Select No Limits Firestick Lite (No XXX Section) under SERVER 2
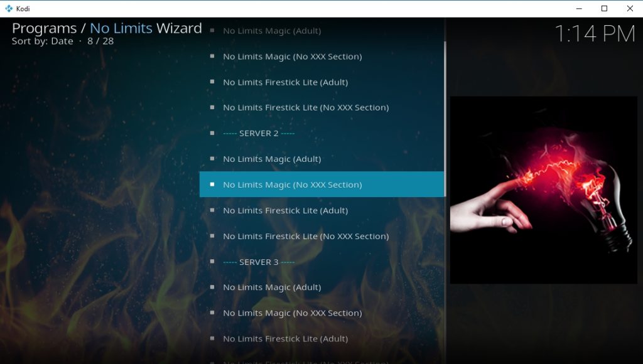The width and height of the screenshot is (643, 364). 321,236
